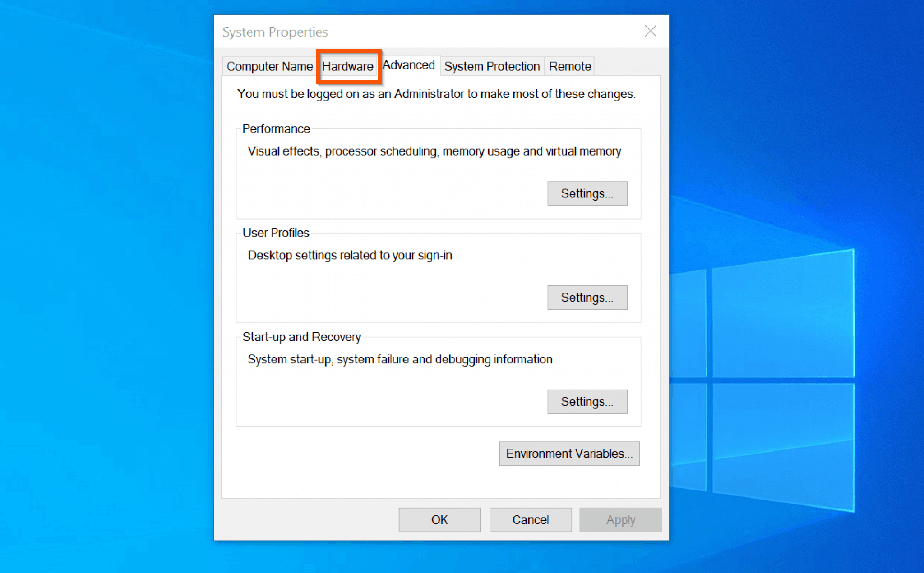Close the System Properties dialog

pyautogui.click(x=651, y=31)
